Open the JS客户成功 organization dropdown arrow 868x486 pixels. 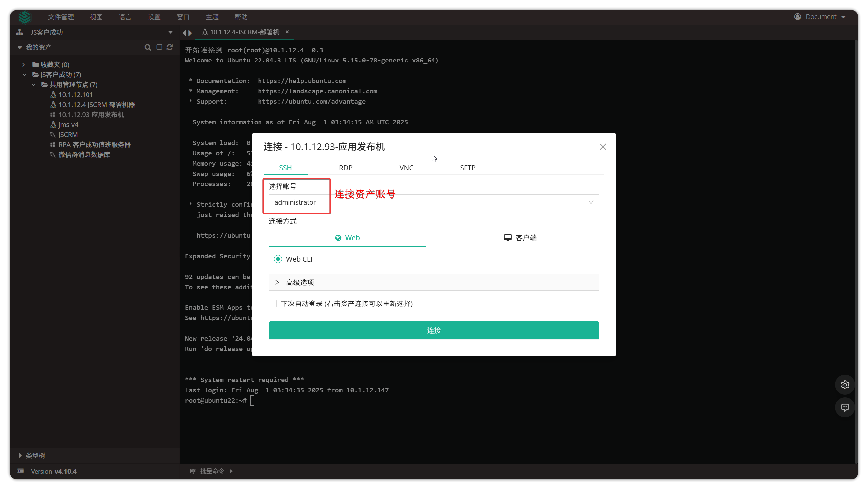coord(170,32)
